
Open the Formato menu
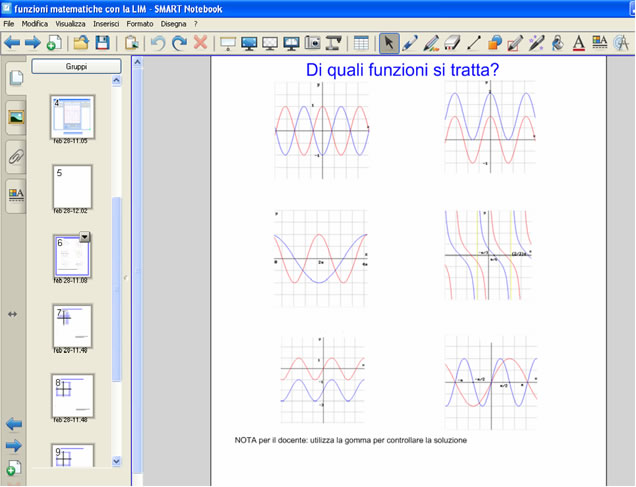click(x=140, y=23)
